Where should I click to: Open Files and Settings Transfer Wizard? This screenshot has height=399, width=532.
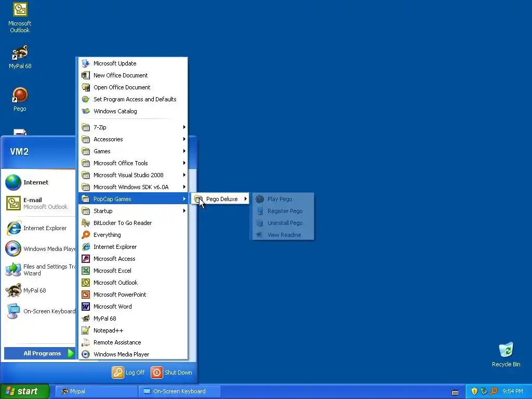click(x=38, y=270)
